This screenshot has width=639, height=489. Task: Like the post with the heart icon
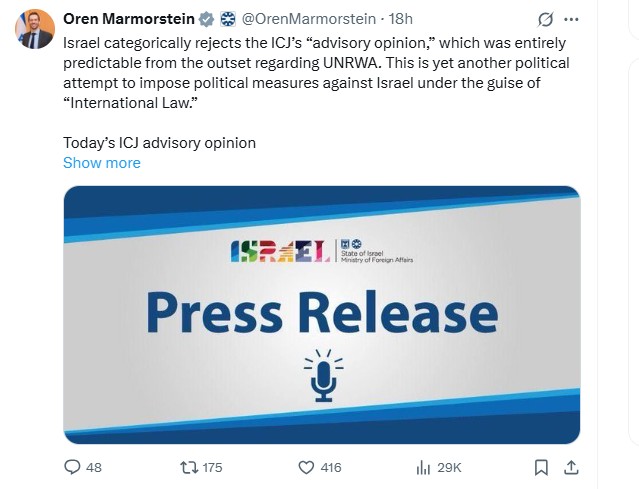pos(307,467)
